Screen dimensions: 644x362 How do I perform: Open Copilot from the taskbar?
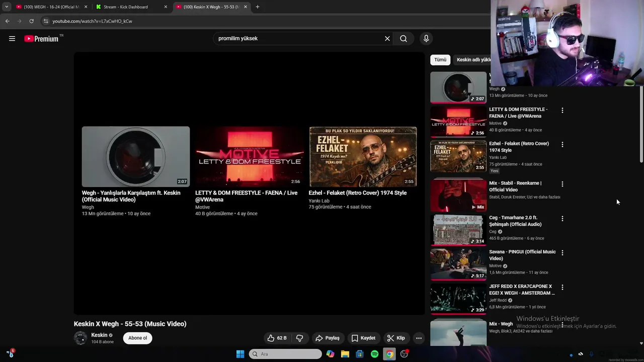click(330, 354)
